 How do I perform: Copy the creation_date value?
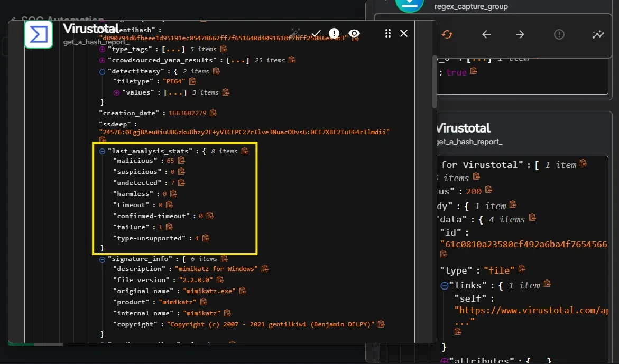pos(213,113)
